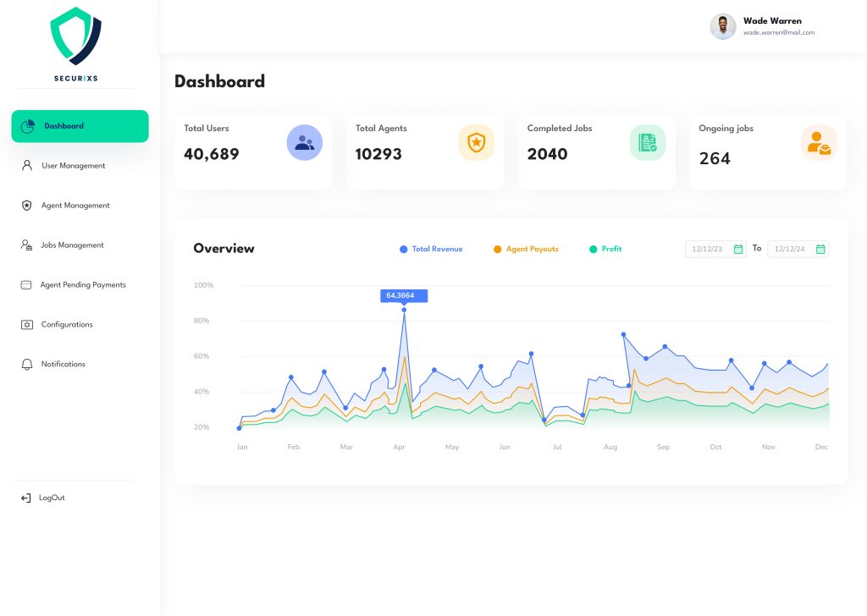Toggle the Total Revenue legend series

[x=431, y=250]
